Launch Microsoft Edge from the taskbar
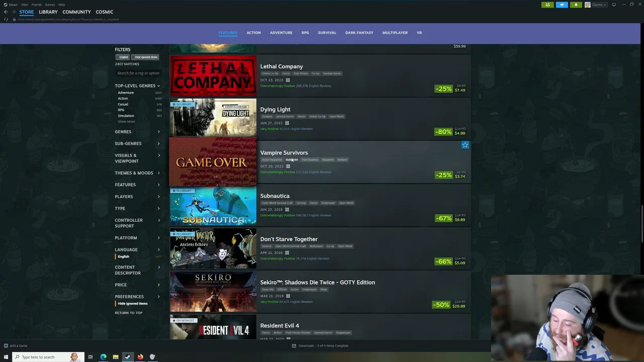This screenshot has width=644, height=362. coord(103,357)
